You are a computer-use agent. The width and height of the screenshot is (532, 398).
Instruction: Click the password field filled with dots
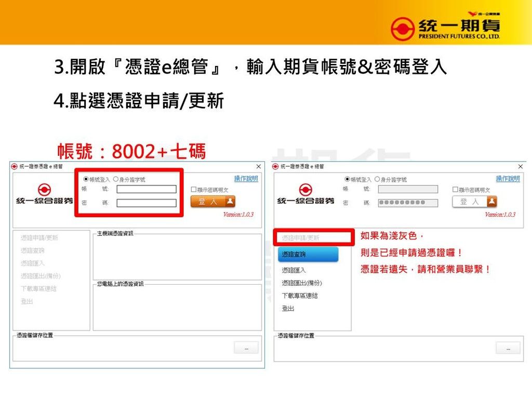[x=408, y=203]
